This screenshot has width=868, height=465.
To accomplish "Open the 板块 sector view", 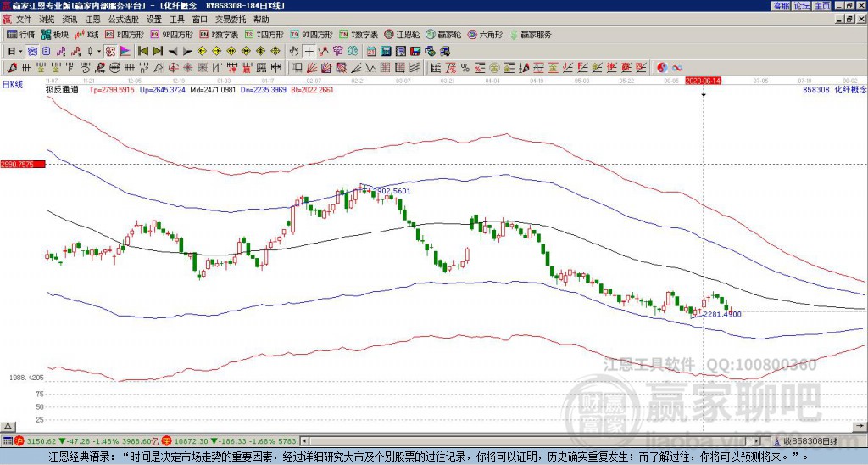I will point(54,34).
